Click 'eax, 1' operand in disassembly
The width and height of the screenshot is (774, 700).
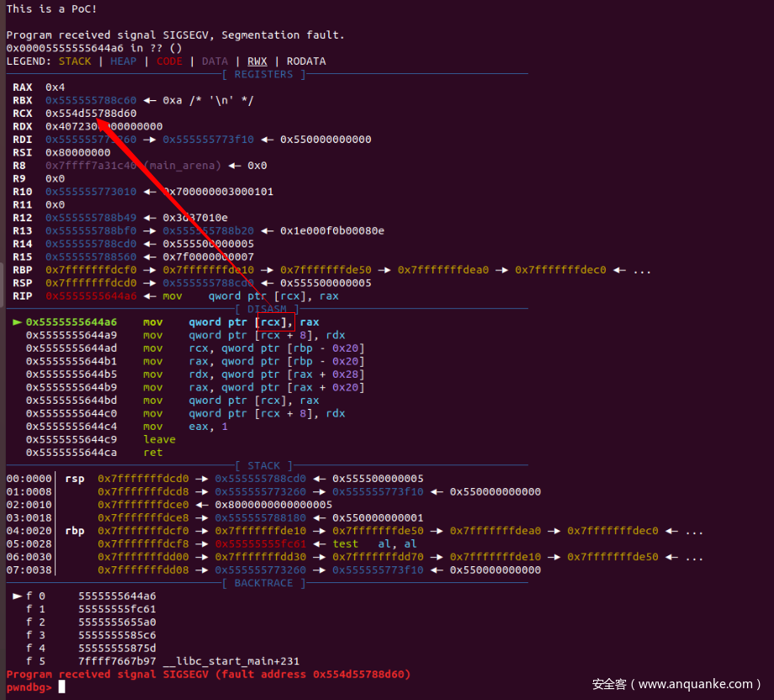209,427
